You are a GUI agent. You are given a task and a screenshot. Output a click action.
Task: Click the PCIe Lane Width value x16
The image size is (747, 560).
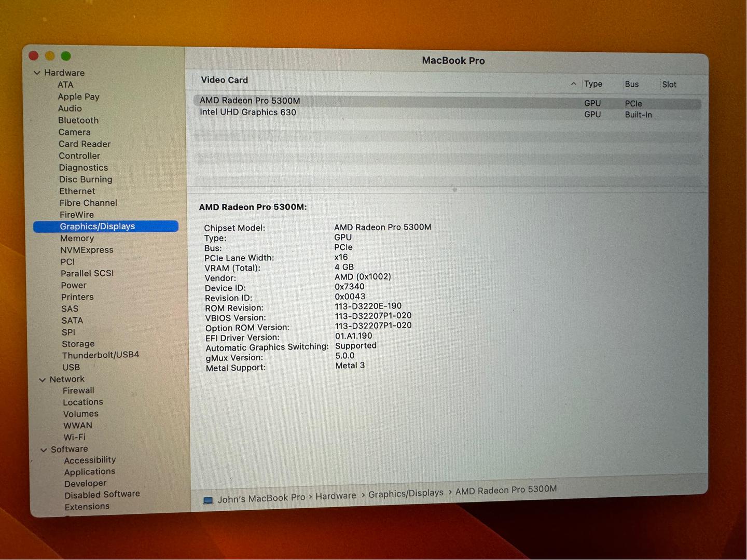pyautogui.click(x=341, y=257)
